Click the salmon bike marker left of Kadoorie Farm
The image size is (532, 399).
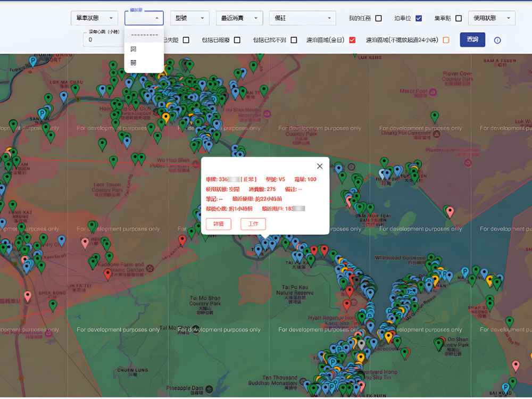(85, 243)
